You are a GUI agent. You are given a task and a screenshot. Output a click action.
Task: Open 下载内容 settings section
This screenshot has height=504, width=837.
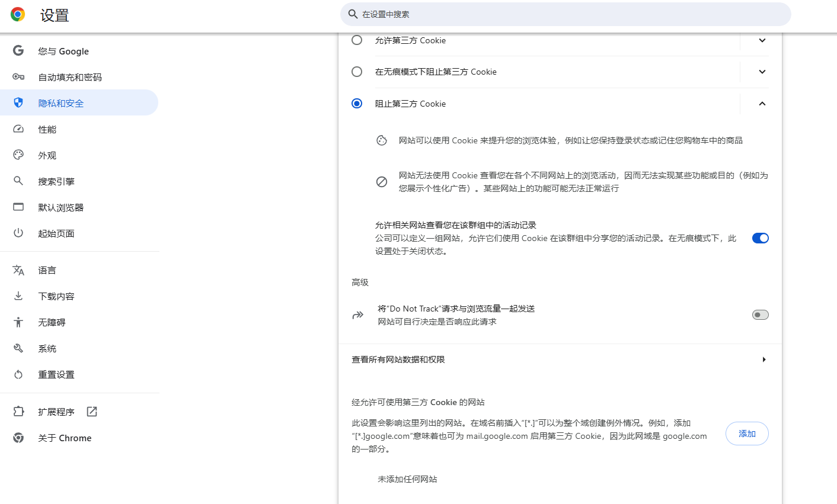point(79,296)
